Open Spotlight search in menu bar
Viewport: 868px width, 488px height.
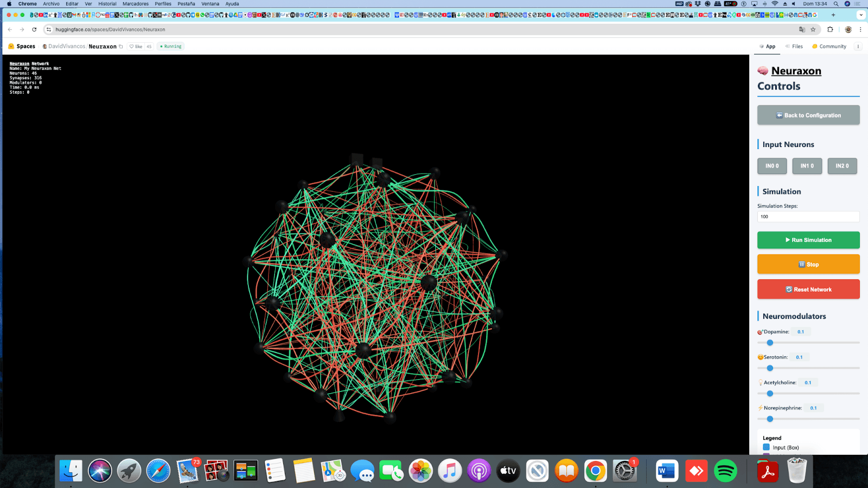pos(836,4)
